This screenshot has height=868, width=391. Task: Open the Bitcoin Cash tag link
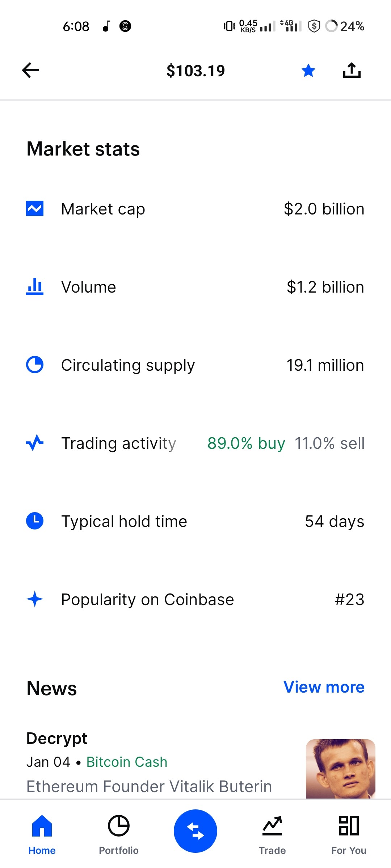127,762
